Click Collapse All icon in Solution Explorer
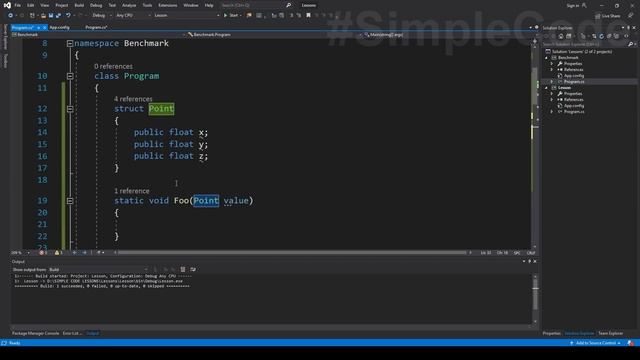640x360 pixels. (x=609, y=36)
